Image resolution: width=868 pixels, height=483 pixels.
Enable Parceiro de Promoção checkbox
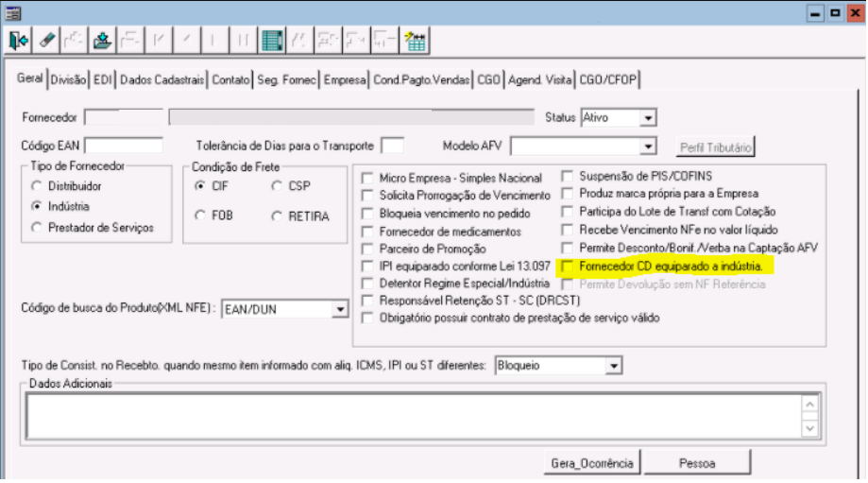[367, 249]
